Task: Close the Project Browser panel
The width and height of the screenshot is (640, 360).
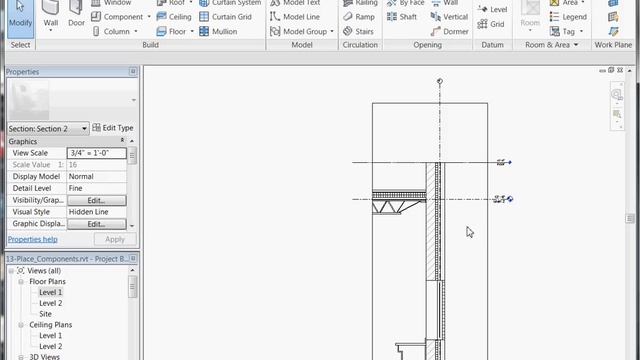Action: point(133,258)
